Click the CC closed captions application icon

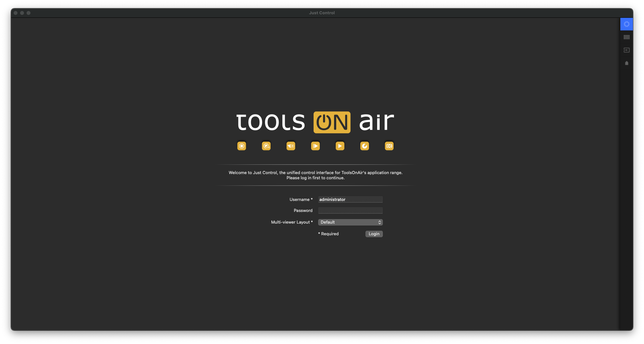coord(389,146)
